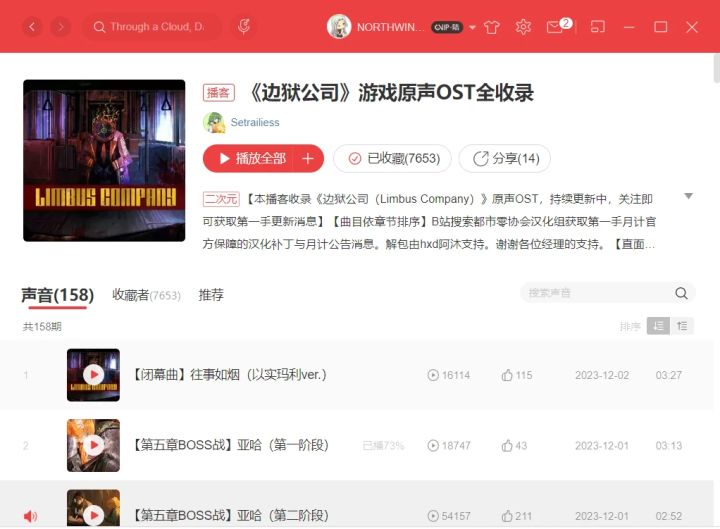720x529 pixels.
Task: Click play count 16114
Action: [449, 375]
